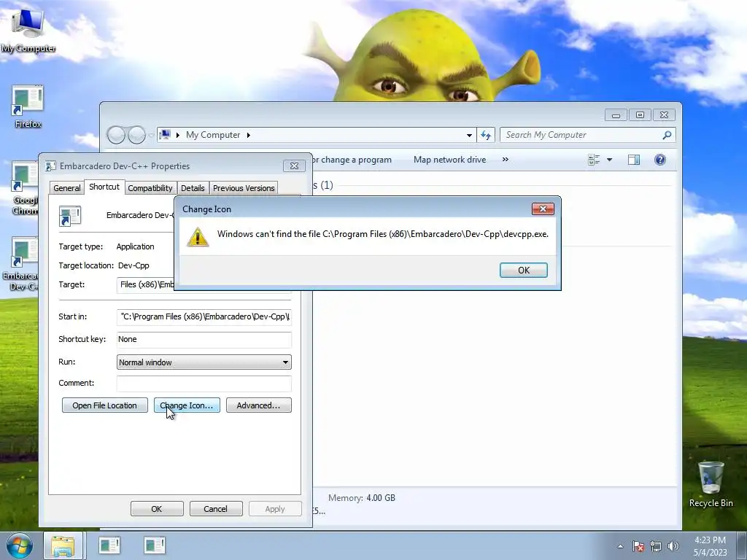Open the Recycle Bin icon
747x560 pixels.
[711, 484]
